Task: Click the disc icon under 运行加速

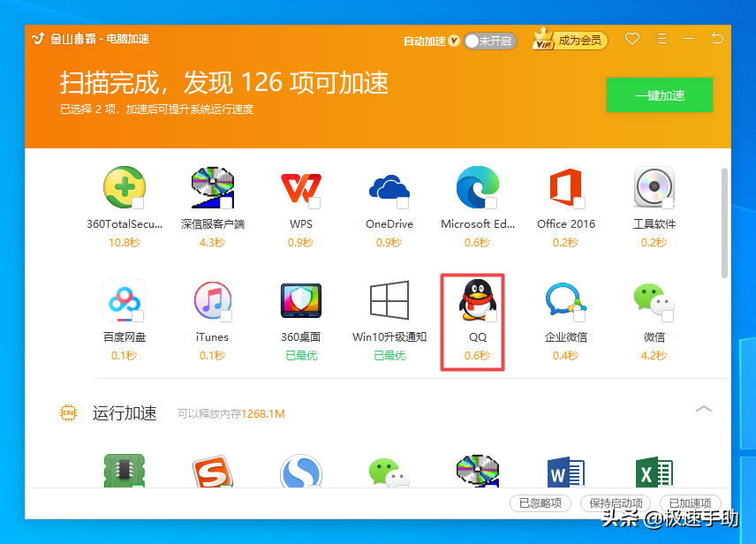Action: coord(477,472)
